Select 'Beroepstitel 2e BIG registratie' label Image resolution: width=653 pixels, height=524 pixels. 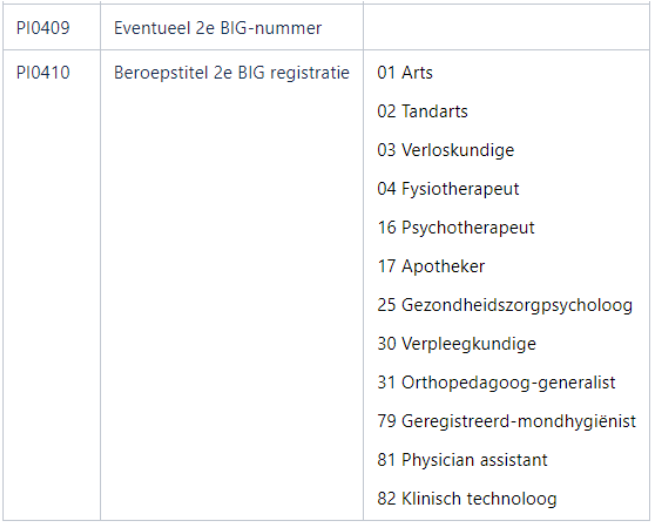[x=232, y=72]
